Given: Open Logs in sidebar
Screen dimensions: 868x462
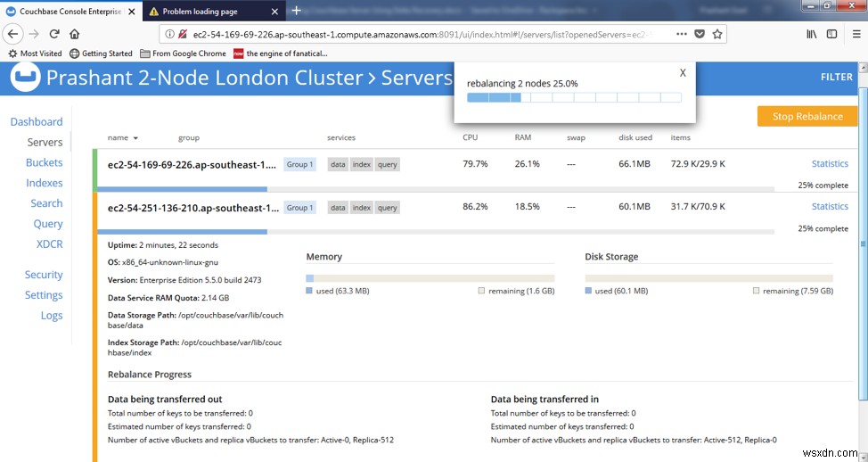Looking at the screenshot, I should 52,315.
